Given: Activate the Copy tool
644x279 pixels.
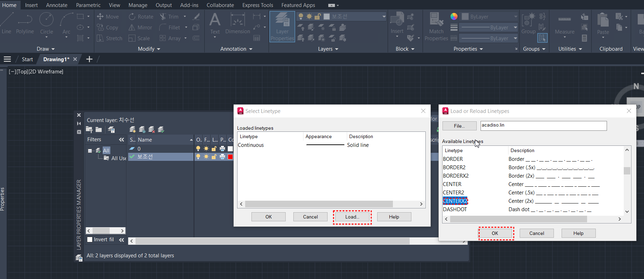Looking at the screenshot, I should click(108, 27).
